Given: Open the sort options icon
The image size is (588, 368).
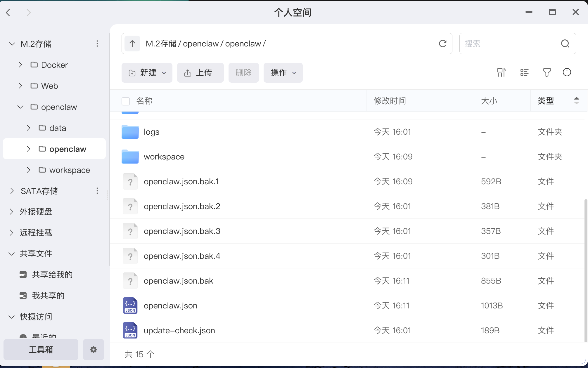Looking at the screenshot, I should click(501, 72).
